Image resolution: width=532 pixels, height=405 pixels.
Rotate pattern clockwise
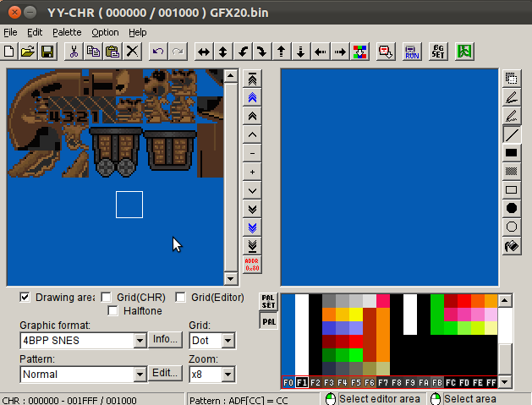point(261,52)
